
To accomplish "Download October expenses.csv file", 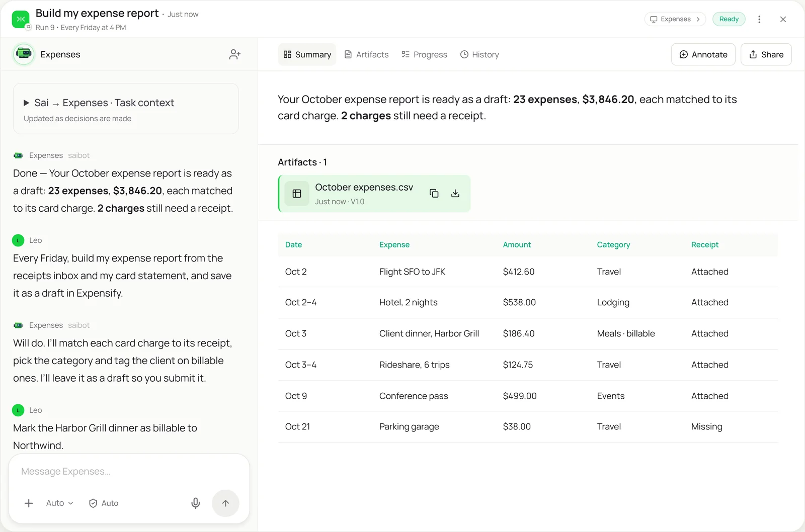I will tap(455, 194).
